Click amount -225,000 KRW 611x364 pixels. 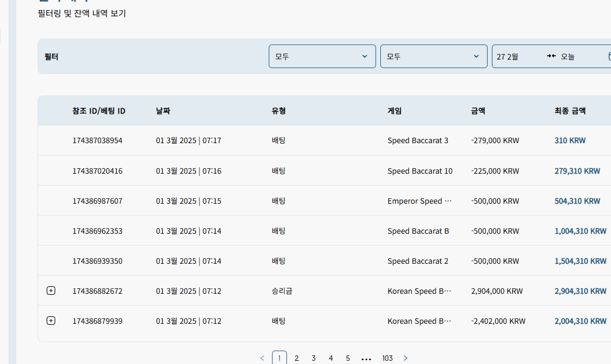coord(495,171)
